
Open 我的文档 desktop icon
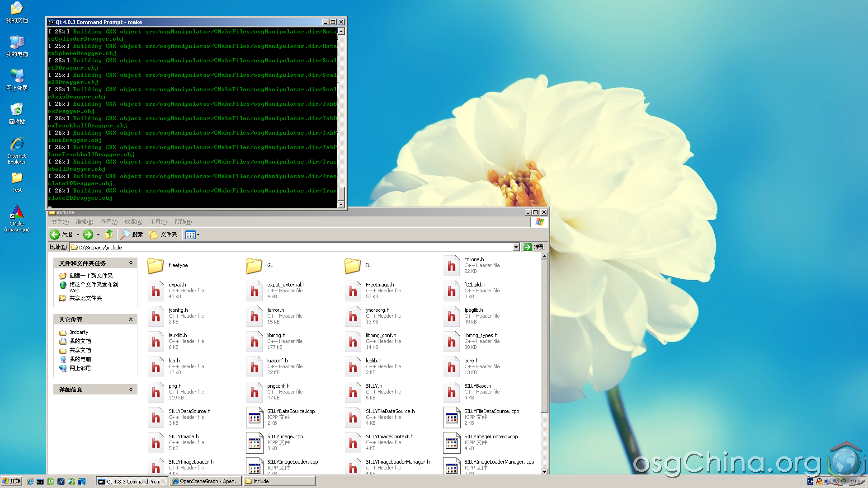click(x=17, y=12)
